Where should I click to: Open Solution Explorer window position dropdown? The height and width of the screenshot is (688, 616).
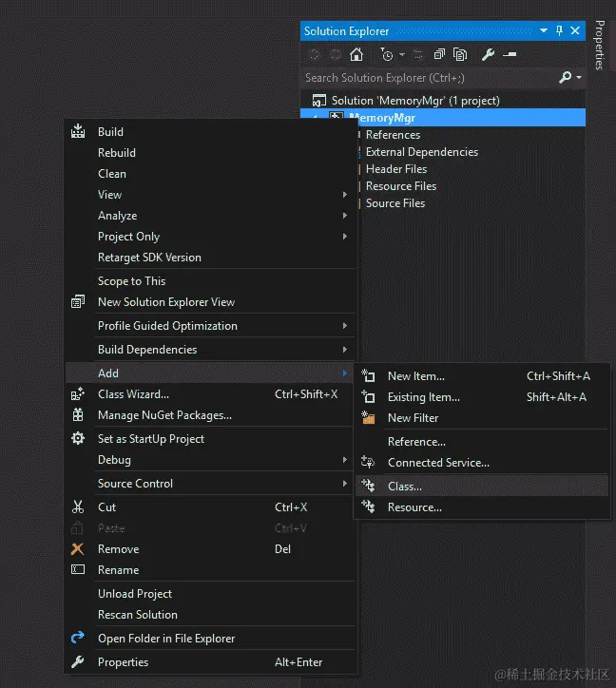(x=543, y=30)
